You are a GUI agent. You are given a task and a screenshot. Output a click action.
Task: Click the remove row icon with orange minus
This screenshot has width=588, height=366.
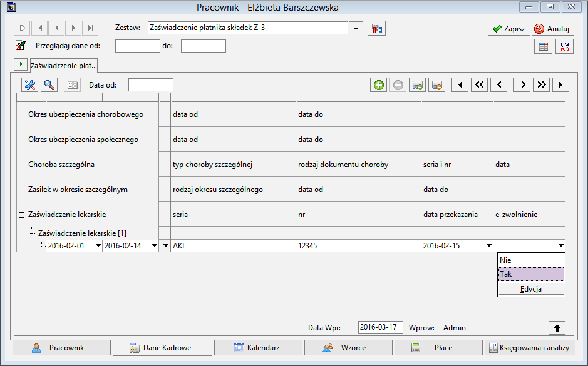click(437, 85)
